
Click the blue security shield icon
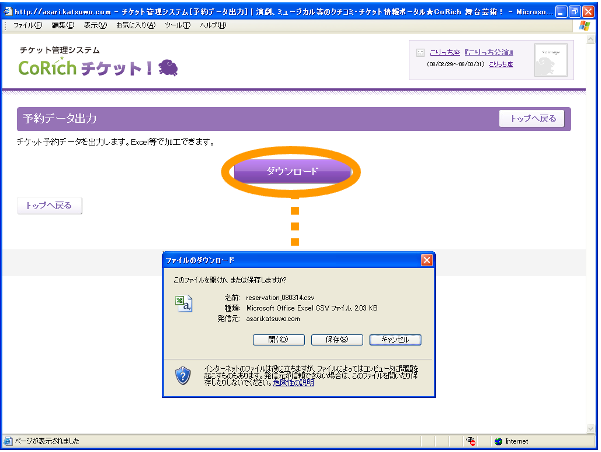click(x=183, y=375)
